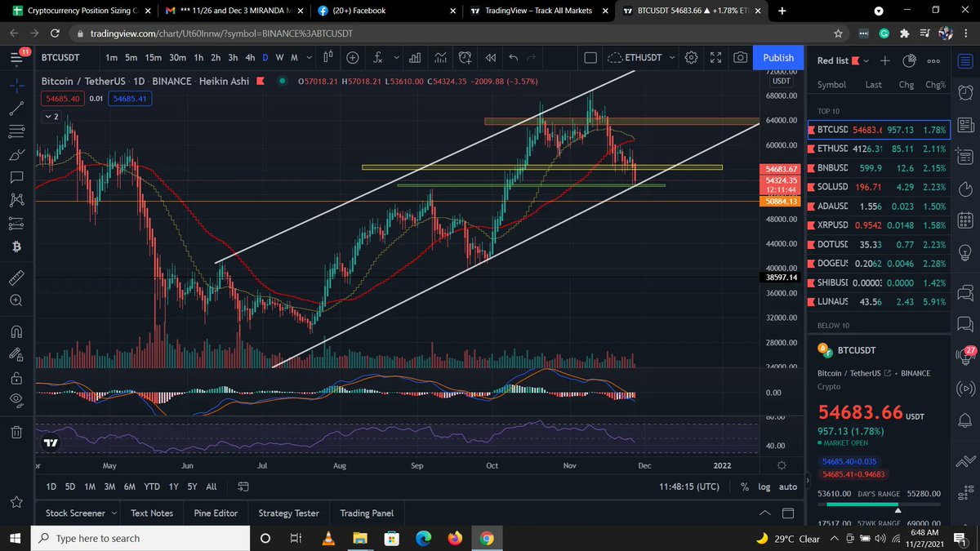Select the SOLUSD row in watchlist
980x551 pixels.
click(x=879, y=187)
